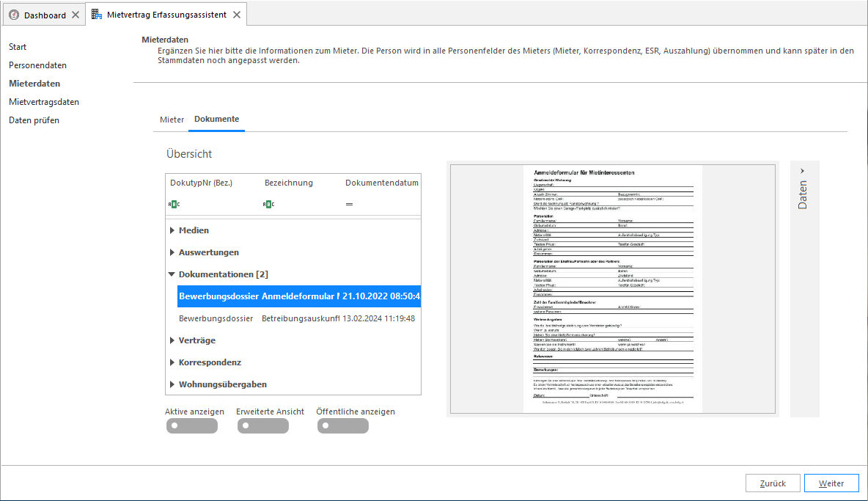Expand the Auswertungen group
The width and height of the screenshot is (868, 501).
coord(172,252)
